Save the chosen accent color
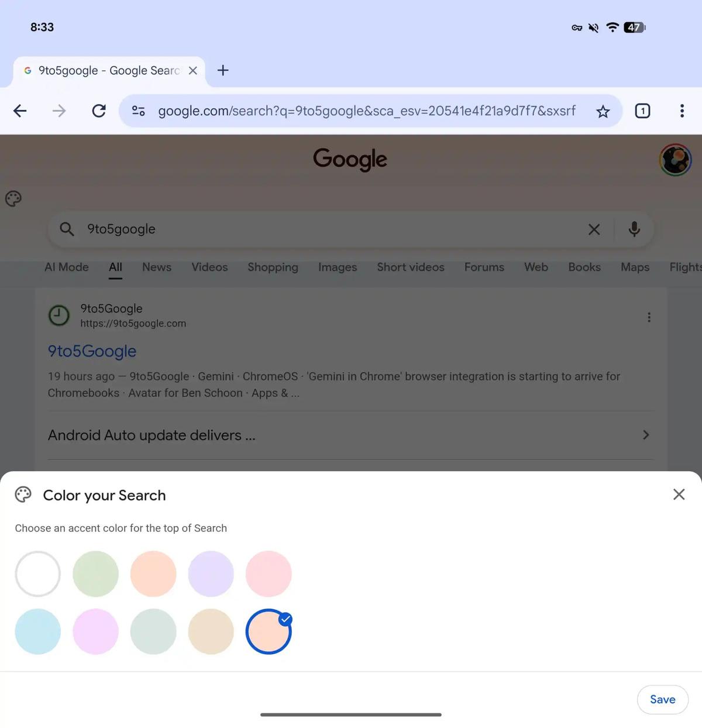702x728 pixels. [662, 700]
